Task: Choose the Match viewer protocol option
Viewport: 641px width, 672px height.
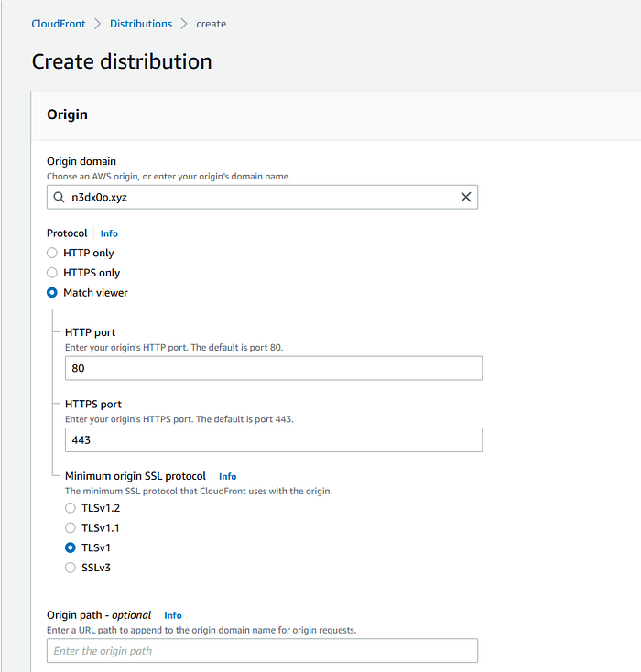Action: [x=53, y=293]
